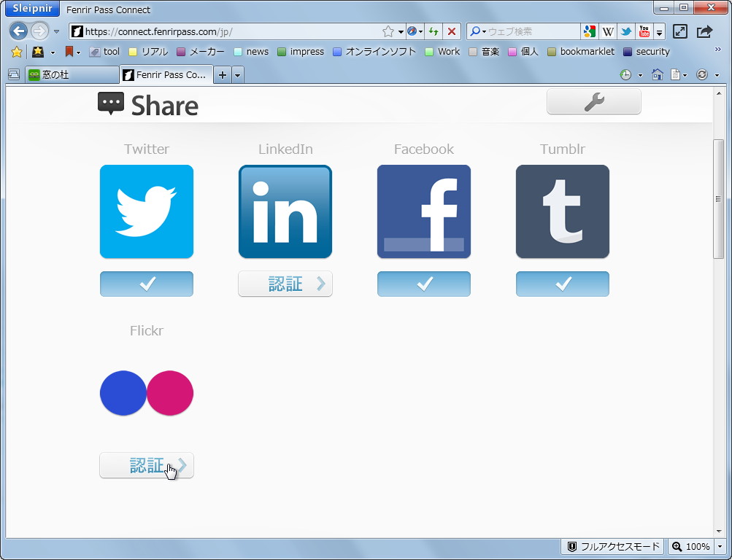Viewport: 732px width, 560px height.
Task: Search with the Twitter bird icon
Action: 626,31
